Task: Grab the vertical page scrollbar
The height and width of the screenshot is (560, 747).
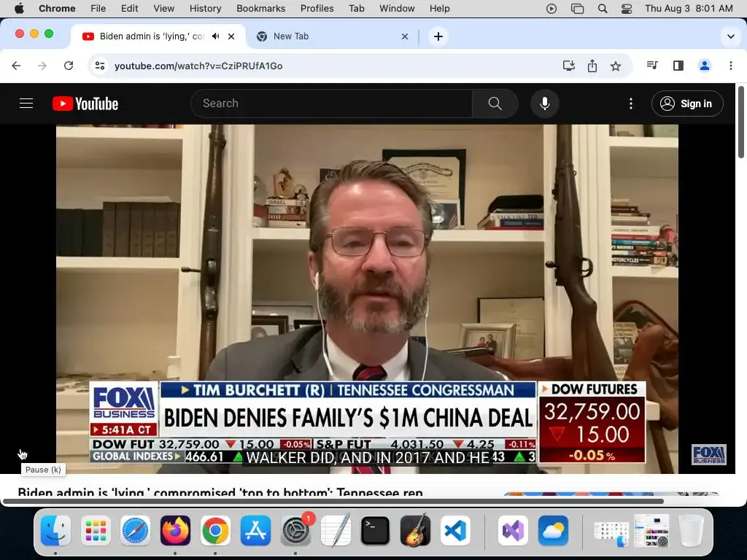Action: [x=741, y=122]
